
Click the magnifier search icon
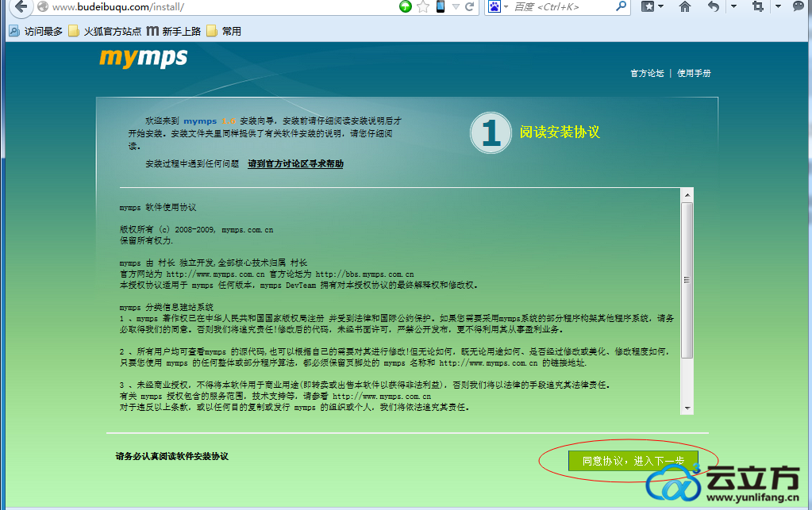point(621,6)
